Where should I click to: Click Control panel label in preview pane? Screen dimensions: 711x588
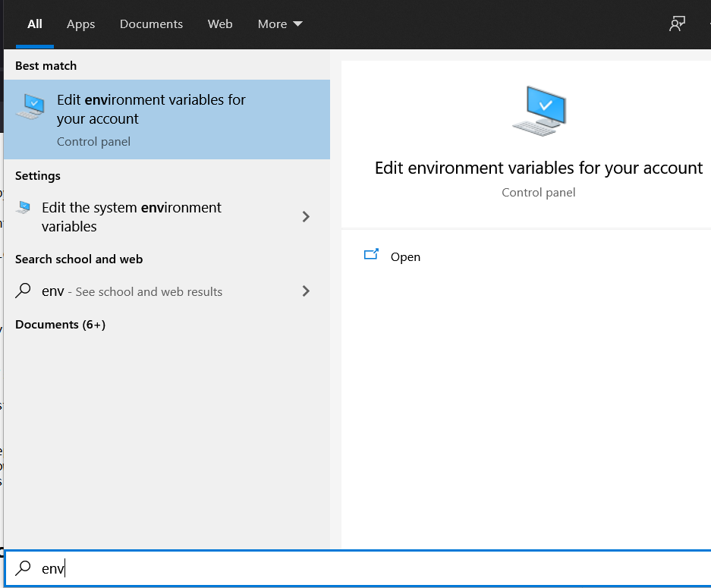coord(538,193)
